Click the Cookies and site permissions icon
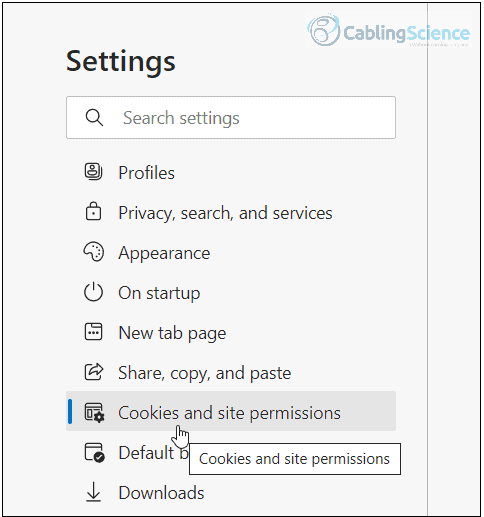 pos(94,412)
